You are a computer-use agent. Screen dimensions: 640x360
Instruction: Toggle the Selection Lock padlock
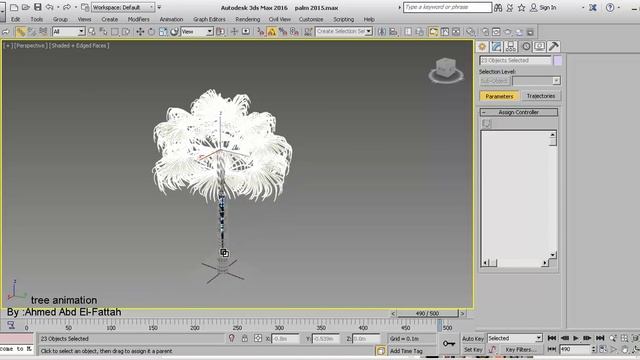click(x=244, y=338)
